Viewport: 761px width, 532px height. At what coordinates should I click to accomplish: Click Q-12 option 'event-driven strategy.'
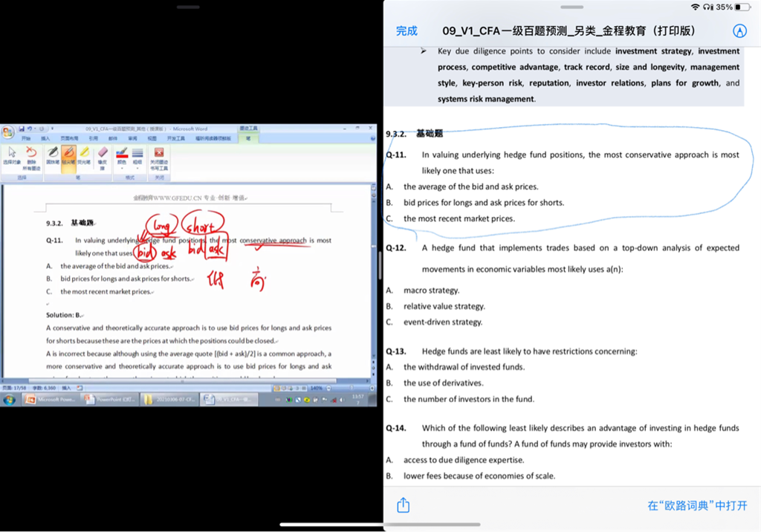click(x=443, y=322)
